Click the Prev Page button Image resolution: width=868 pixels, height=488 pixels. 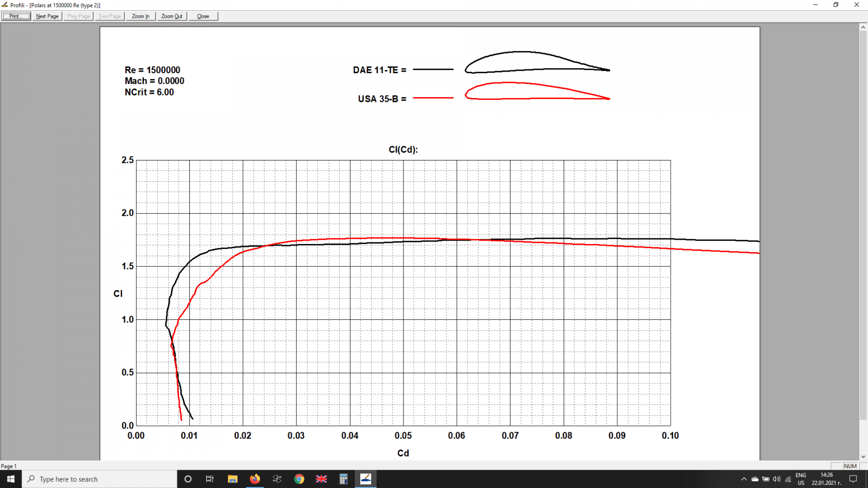79,16
